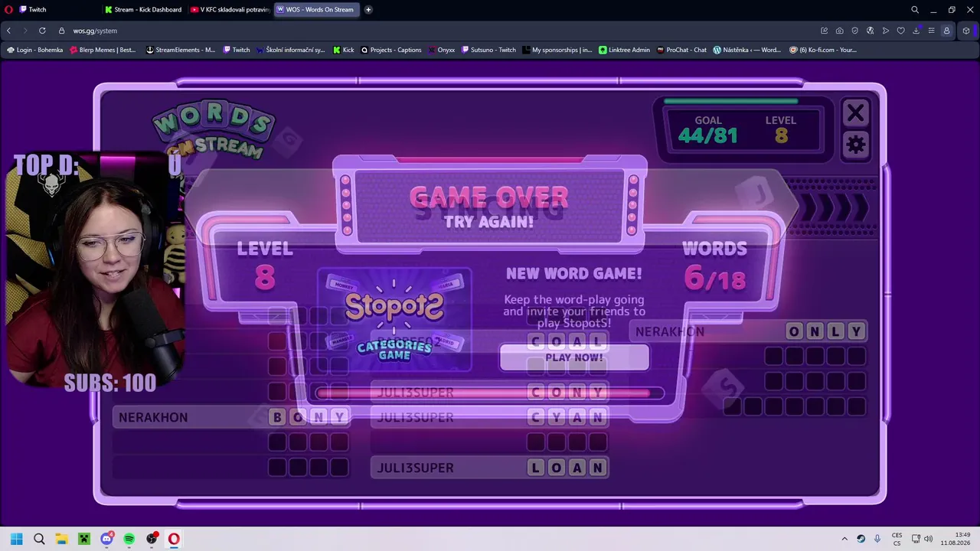This screenshot has height=551, width=980.
Task: Open the Sutsuno - Twitch bookmark
Action: point(489,50)
